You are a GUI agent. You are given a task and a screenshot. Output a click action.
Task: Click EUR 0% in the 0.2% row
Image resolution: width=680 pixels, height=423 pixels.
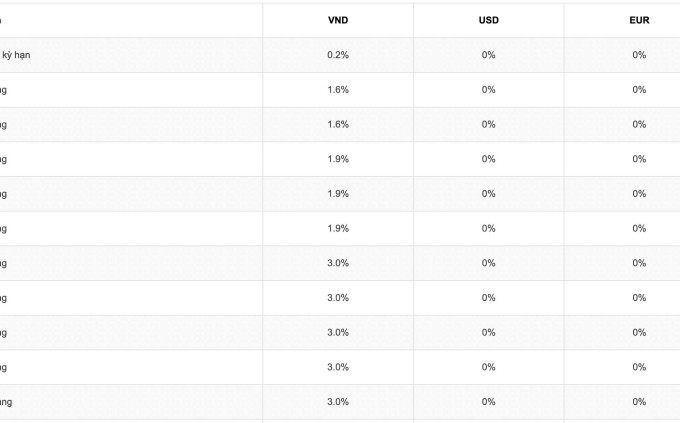[639, 55]
